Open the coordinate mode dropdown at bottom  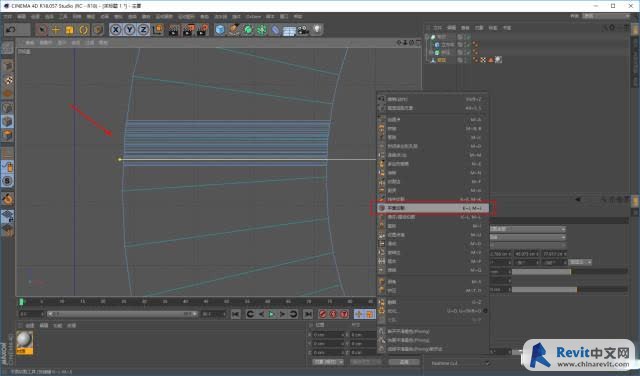[328, 362]
